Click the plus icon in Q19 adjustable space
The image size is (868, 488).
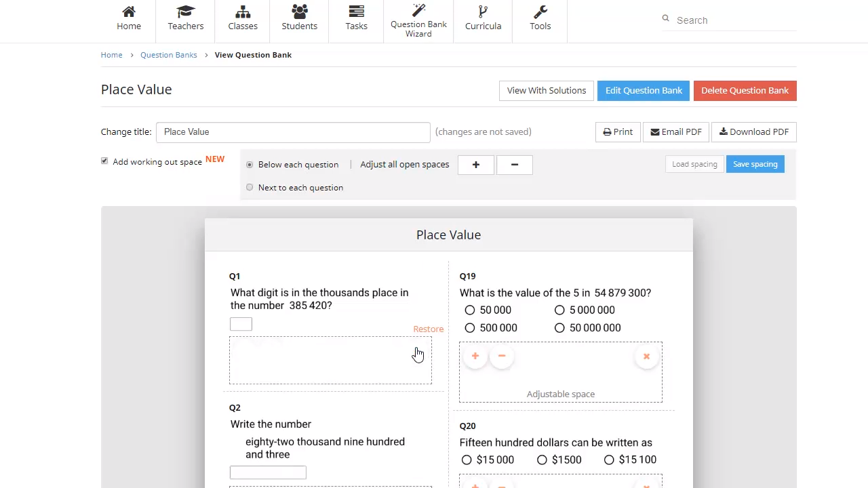475,357
